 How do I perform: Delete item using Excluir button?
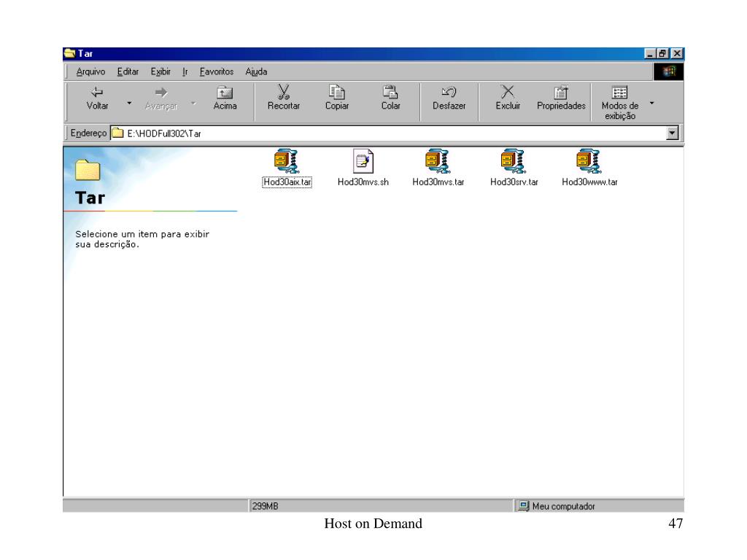[508, 98]
